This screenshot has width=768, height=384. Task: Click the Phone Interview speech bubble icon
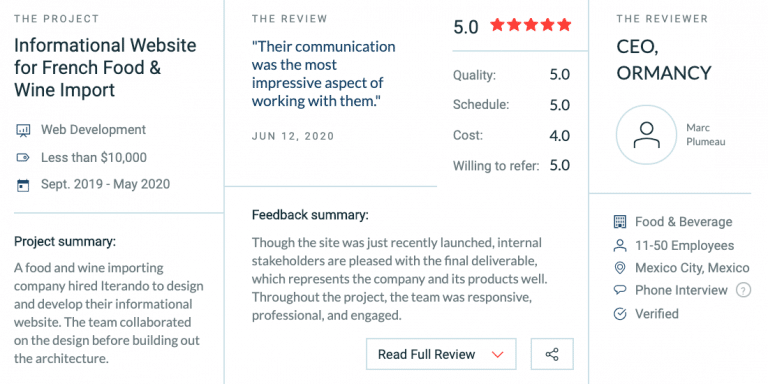pos(620,290)
